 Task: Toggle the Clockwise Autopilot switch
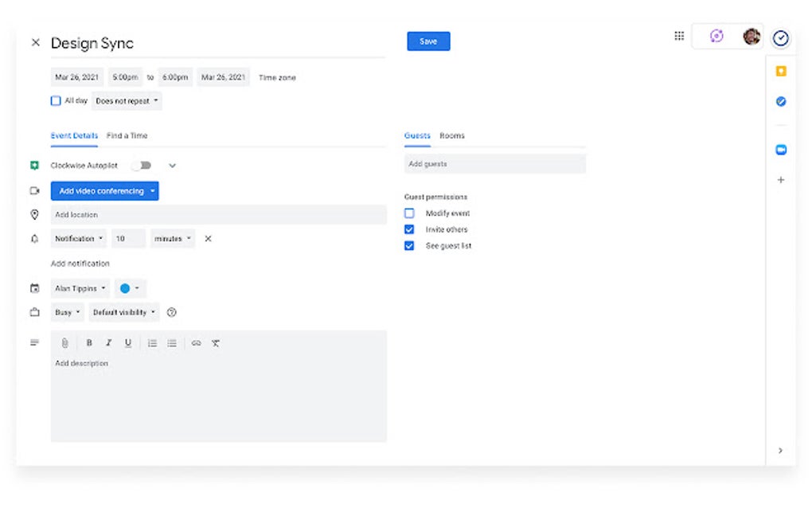(142, 165)
